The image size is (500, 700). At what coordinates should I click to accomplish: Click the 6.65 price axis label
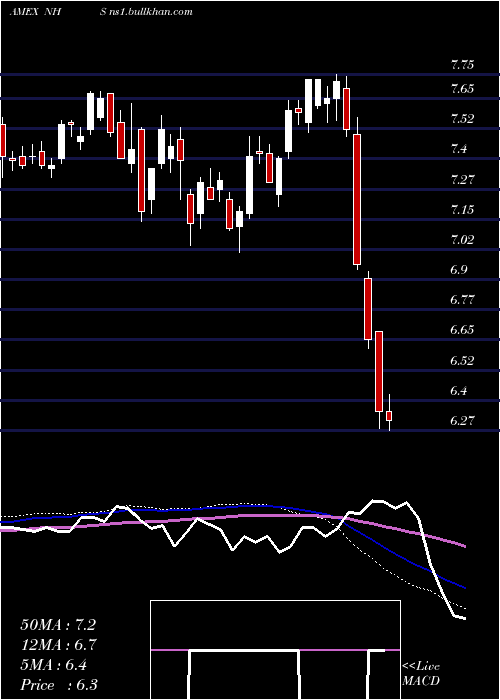pos(462,330)
